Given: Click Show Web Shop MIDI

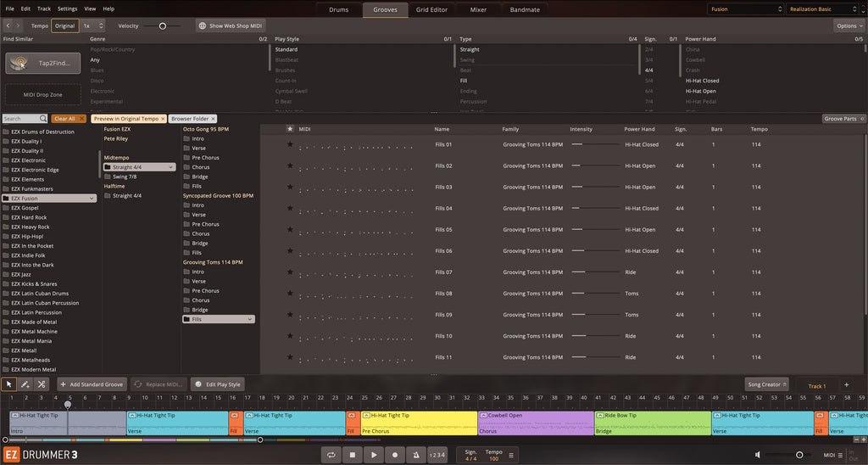Looking at the screenshot, I should pos(231,26).
